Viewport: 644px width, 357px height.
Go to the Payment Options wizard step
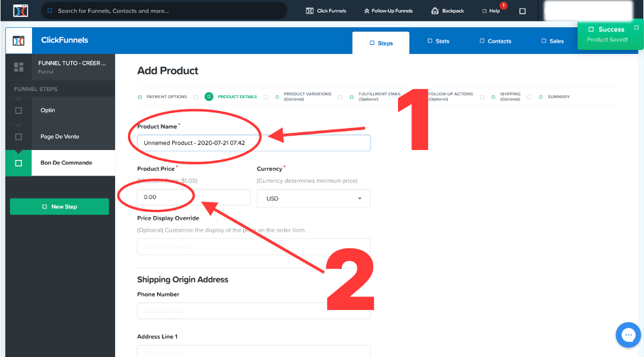click(163, 97)
